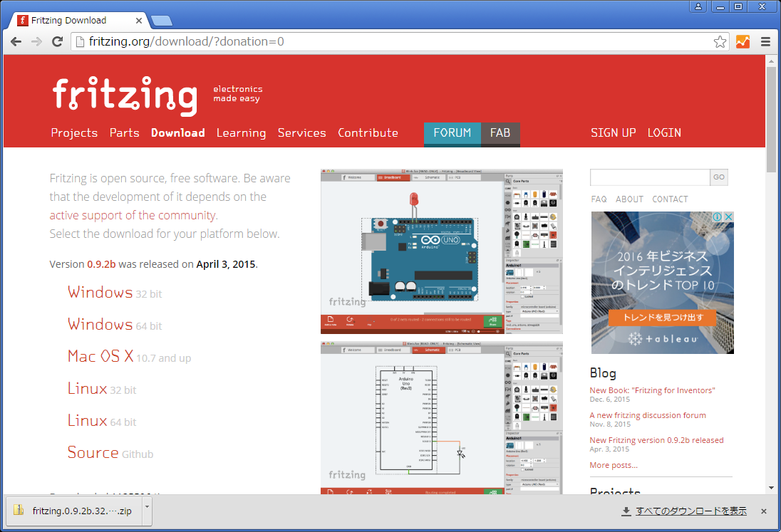Click More posts link
The width and height of the screenshot is (781, 532).
tap(614, 465)
